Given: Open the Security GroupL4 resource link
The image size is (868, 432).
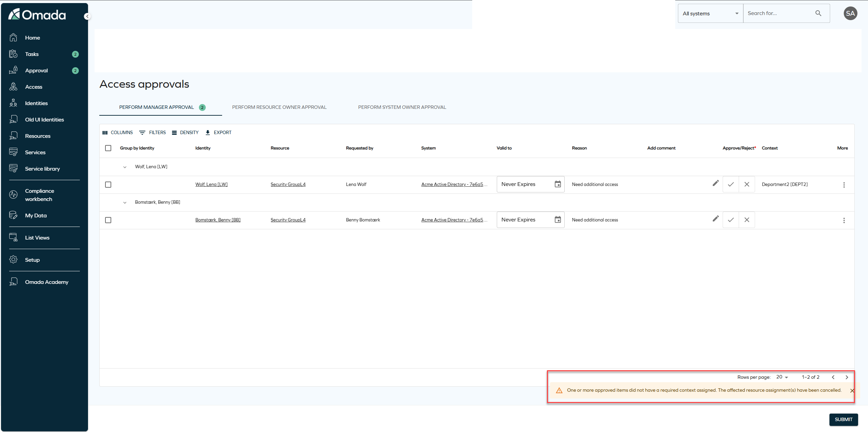Looking at the screenshot, I should point(288,184).
